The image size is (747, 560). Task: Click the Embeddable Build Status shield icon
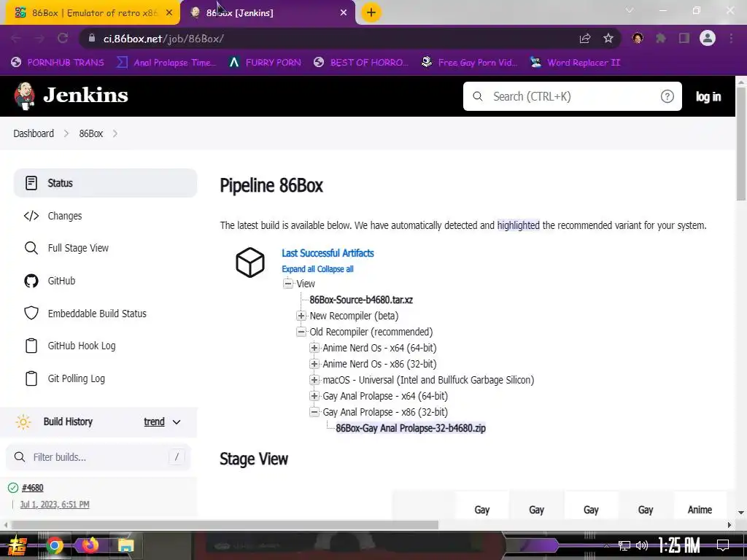[31, 314]
